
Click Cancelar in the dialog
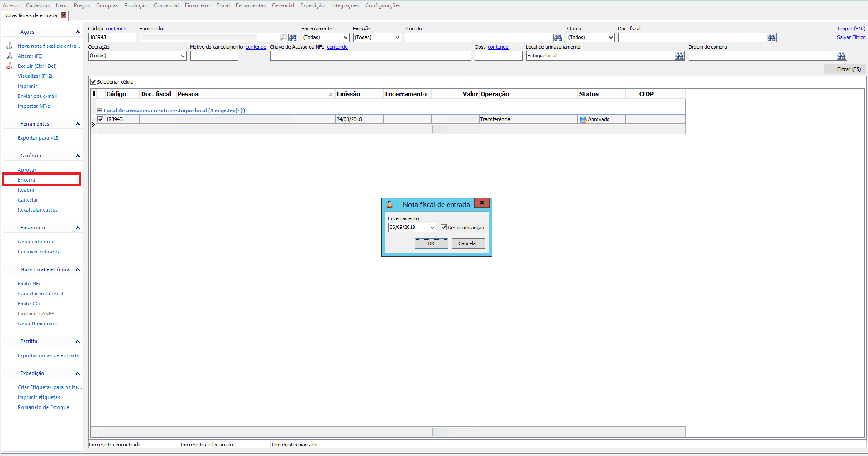point(468,244)
